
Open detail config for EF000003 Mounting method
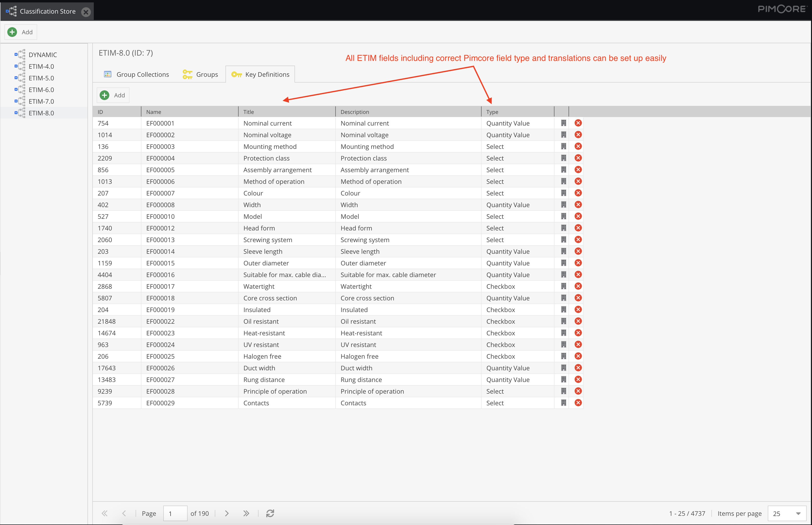tap(563, 146)
